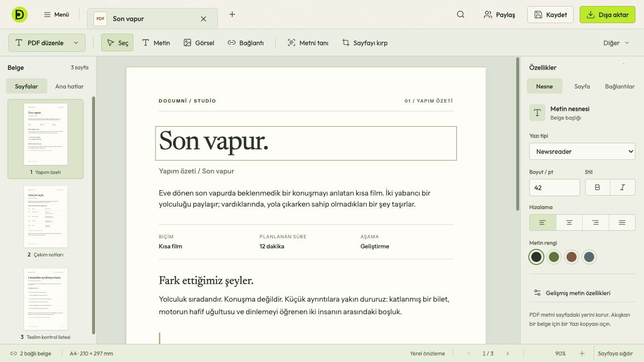Set left text alignment
The image size is (644, 362).
(x=543, y=222)
